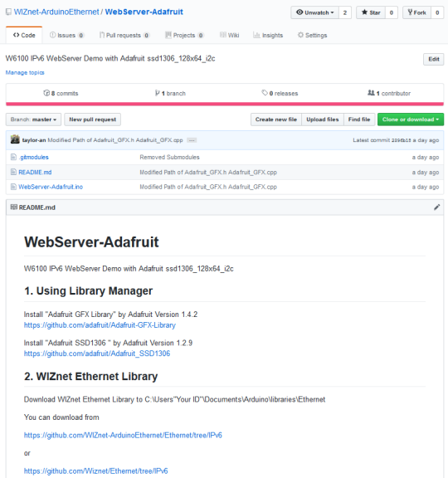The image size is (448, 478).
Task: Open the Wiki tab
Action: pos(230,35)
